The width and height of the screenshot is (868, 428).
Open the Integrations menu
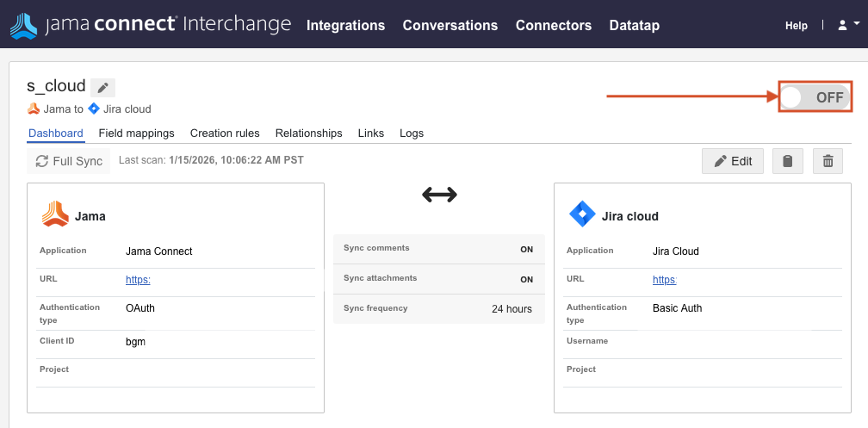pos(345,26)
